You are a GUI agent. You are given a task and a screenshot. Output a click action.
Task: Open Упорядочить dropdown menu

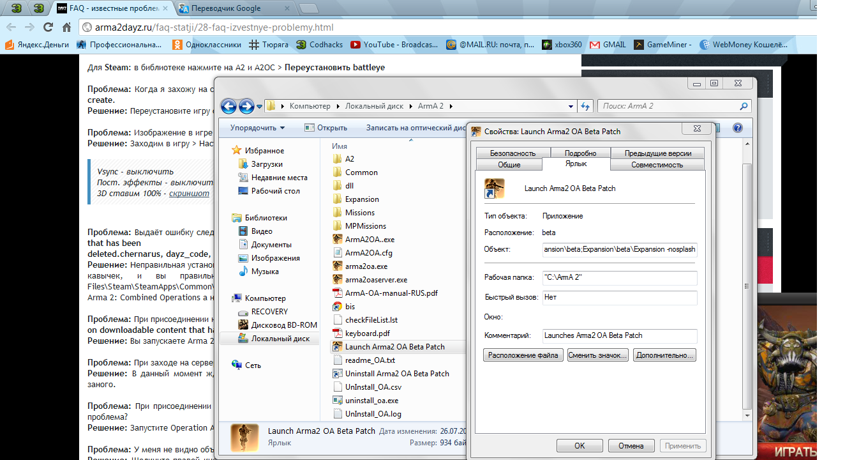click(257, 127)
